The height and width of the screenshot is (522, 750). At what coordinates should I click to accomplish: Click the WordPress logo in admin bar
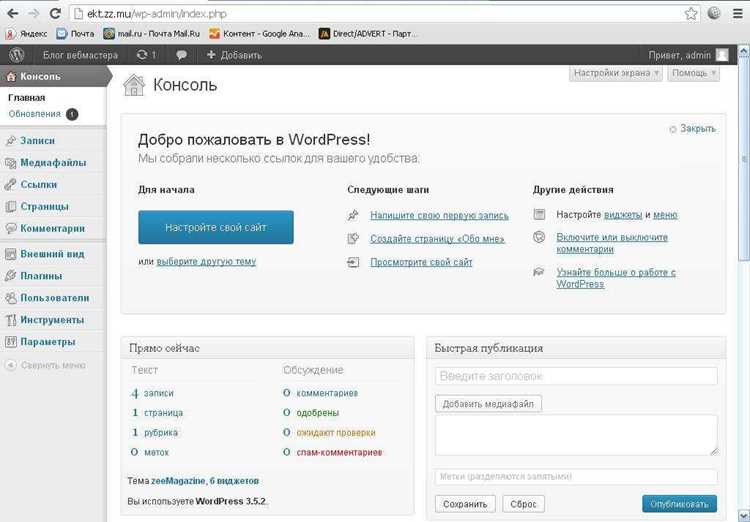(x=17, y=55)
